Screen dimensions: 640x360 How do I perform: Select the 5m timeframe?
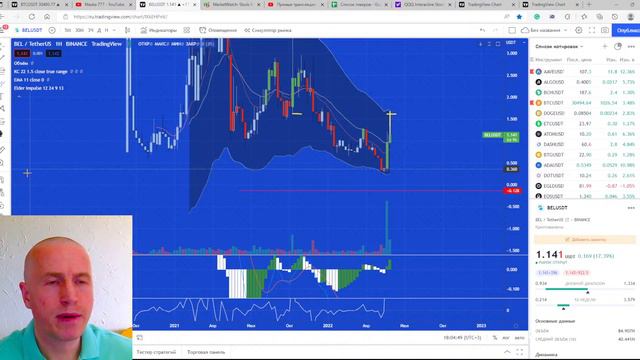(x=67, y=30)
